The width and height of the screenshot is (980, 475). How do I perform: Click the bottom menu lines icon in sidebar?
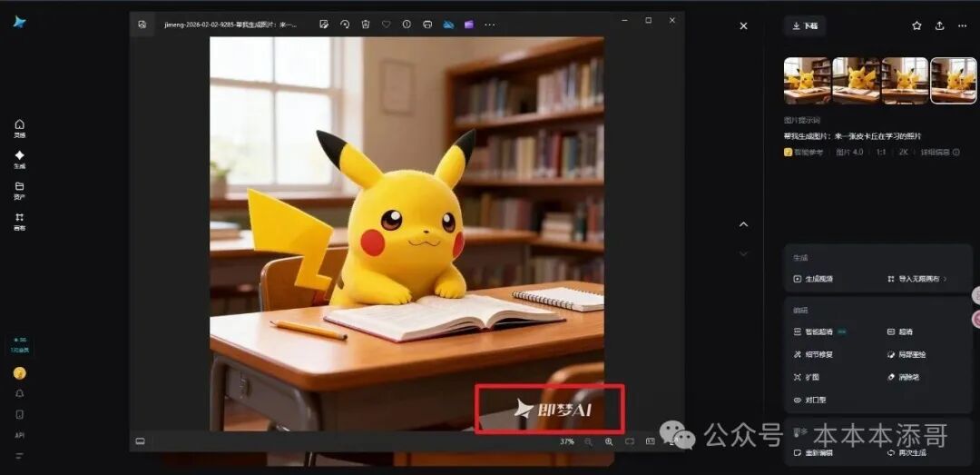pyautogui.click(x=19, y=456)
